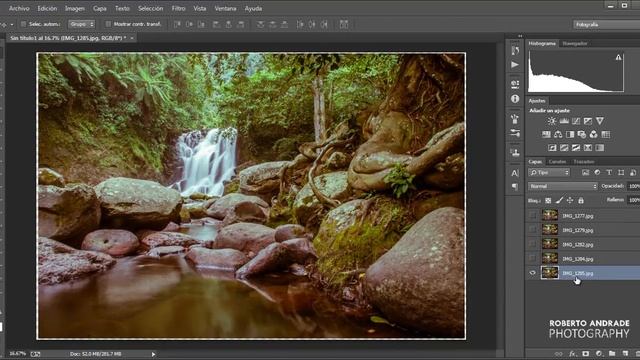Add a Photo Filter adjustment

[582, 134]
